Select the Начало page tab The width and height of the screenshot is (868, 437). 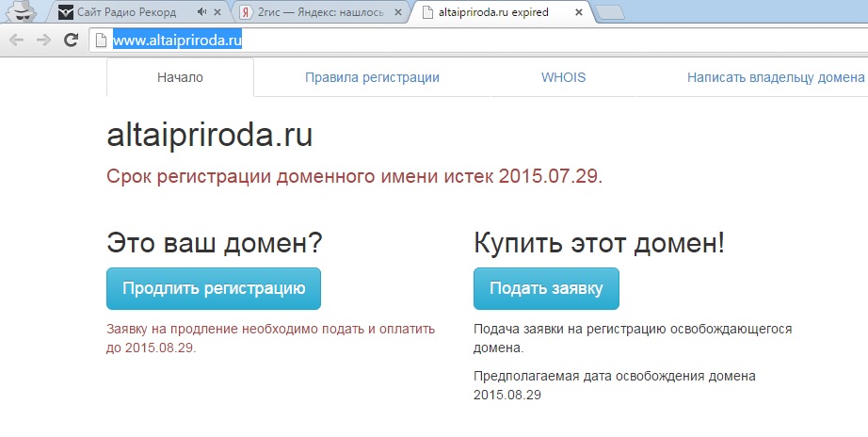click(x=180, y=77)
